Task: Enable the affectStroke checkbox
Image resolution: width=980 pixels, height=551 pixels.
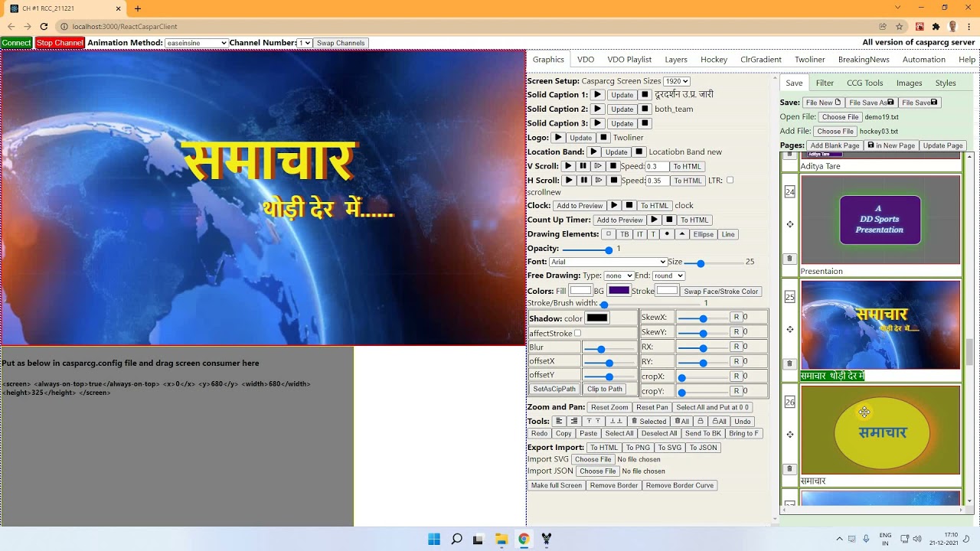Action: (x=577, y=334)
